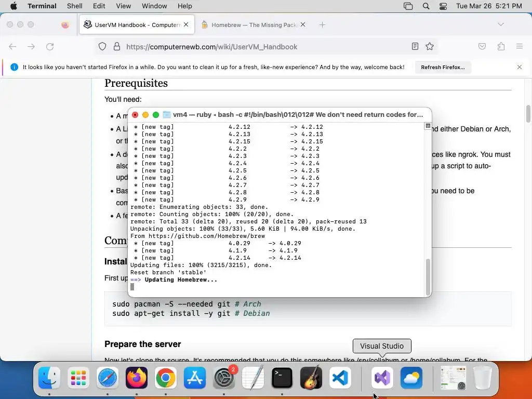This screenshot has height=399, width=532.
Task: Click the Firefox View pinned icon
Action: 65,25
